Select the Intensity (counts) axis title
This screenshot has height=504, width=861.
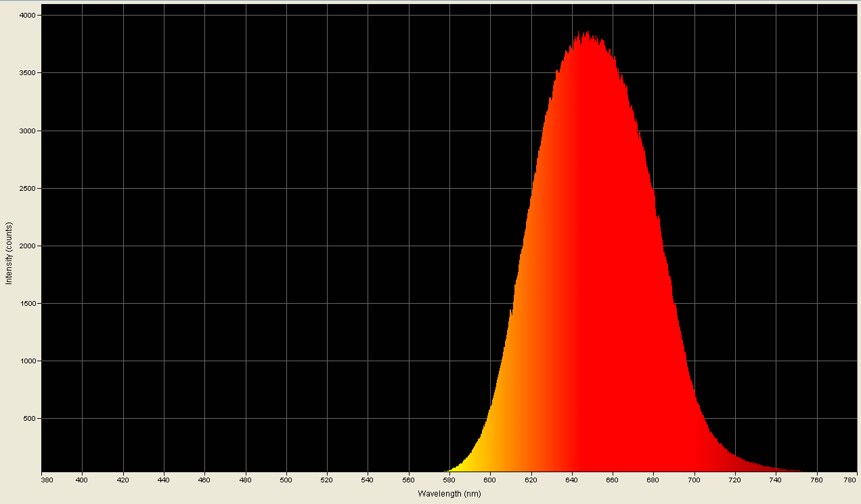pyautogui.click(x=8, y=252)
